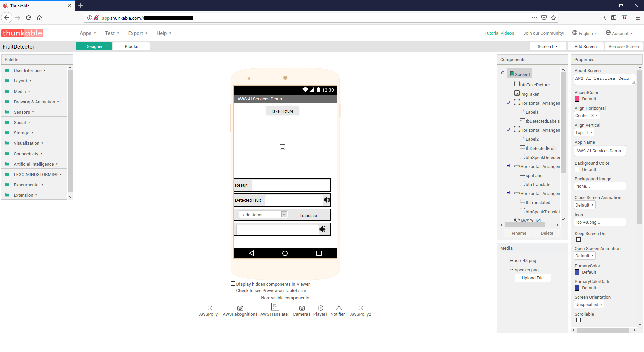
Task: Open the Apps menu
Action: point(88,33)
